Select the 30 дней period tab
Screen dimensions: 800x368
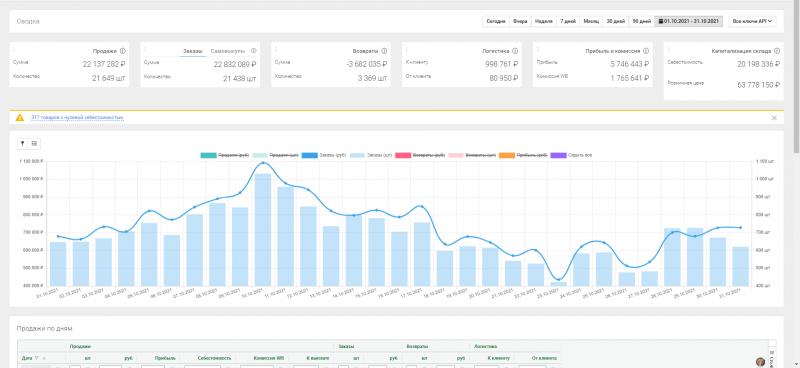point(615,21)
